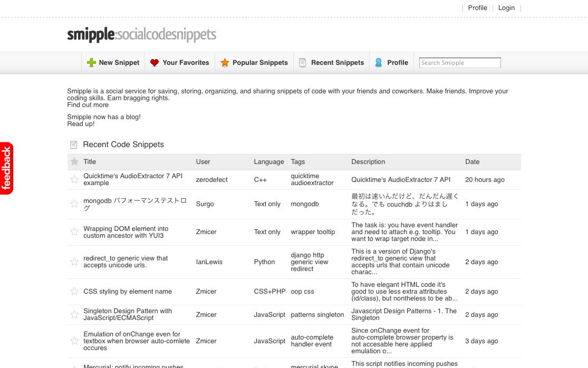Click the Recent Snippets document icon in navbar
The width and height of the screenshot is (588, 368).
coord(303,63)
